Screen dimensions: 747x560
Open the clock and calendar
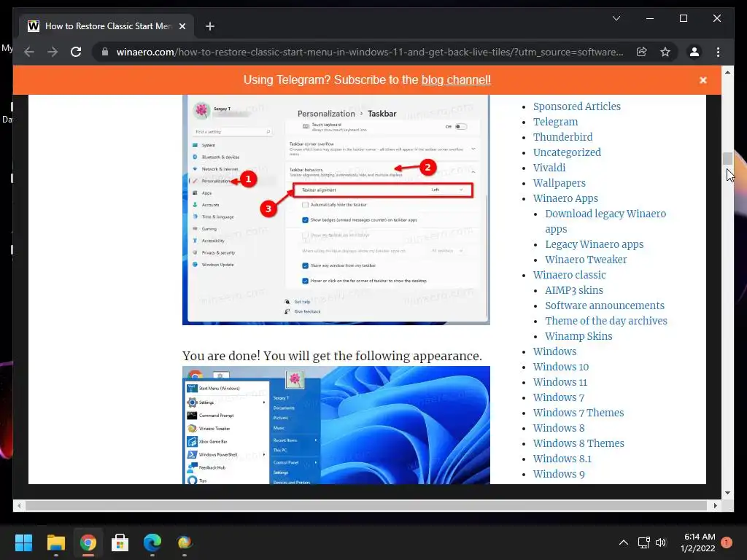click(x=697, y=542)
